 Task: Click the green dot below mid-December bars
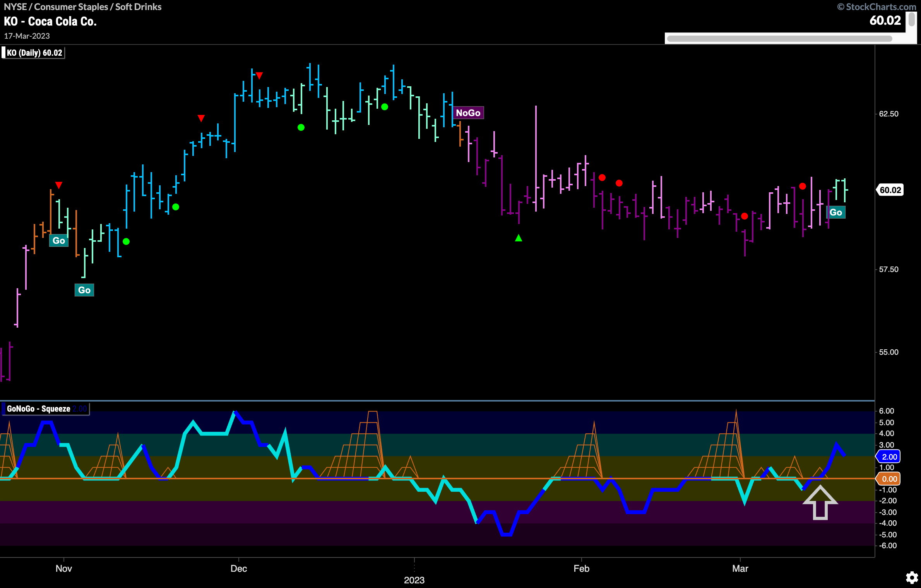pyautogui.click(x=301, y=127)
